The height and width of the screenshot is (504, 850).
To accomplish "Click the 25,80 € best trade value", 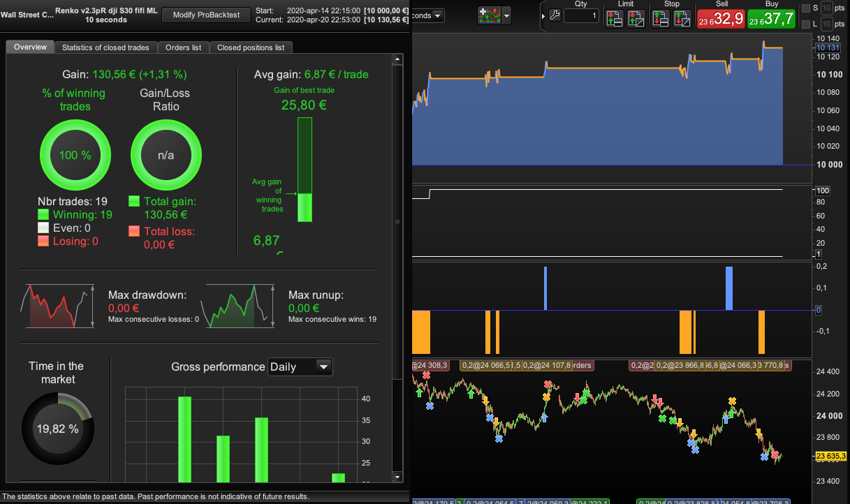I will [x=304, y=105].
